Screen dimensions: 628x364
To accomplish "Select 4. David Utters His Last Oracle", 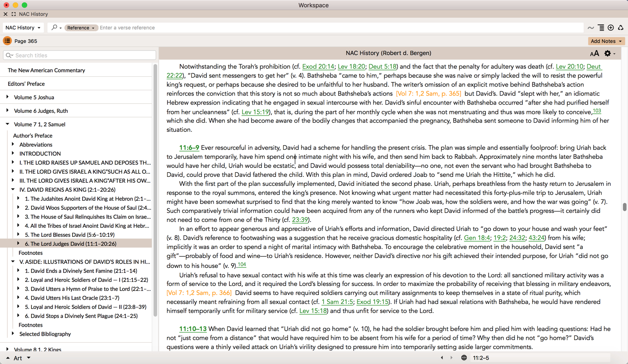I will click(72, 298).
